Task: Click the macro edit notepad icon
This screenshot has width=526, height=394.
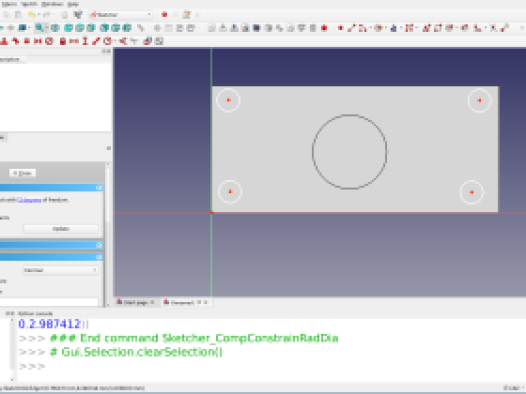Action: click(x=187, y=15)
